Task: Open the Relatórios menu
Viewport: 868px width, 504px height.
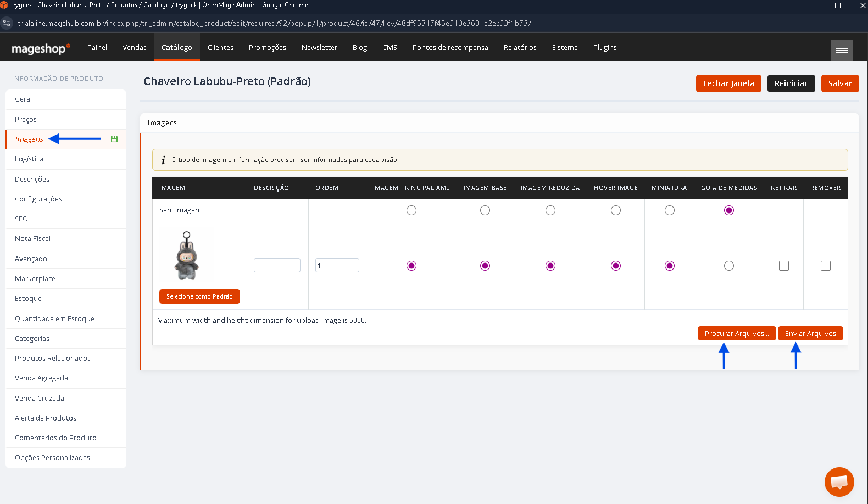Action: point(520,48)
